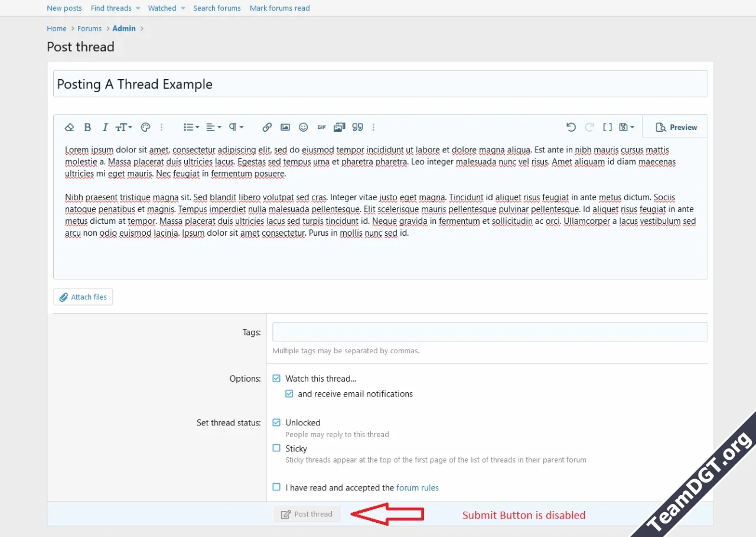Select the italic formatting icon
Screen dimensions: 756x537
click(105, 127)
